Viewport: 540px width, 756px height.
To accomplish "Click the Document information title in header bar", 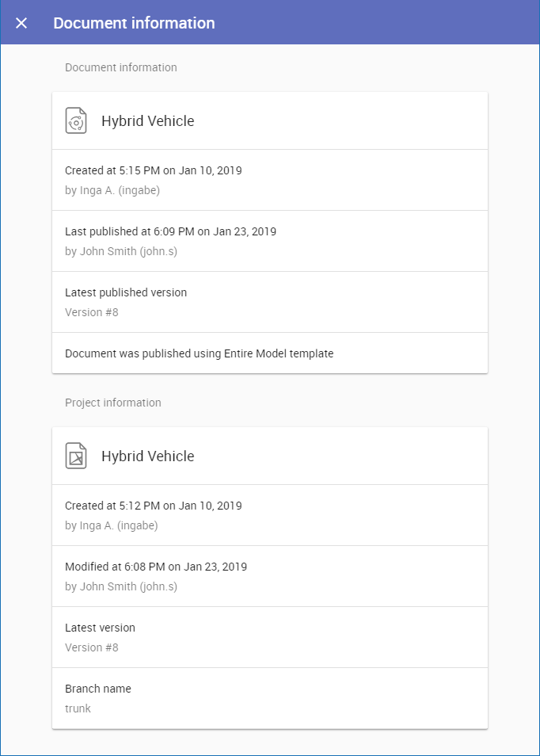I will 134,23.
